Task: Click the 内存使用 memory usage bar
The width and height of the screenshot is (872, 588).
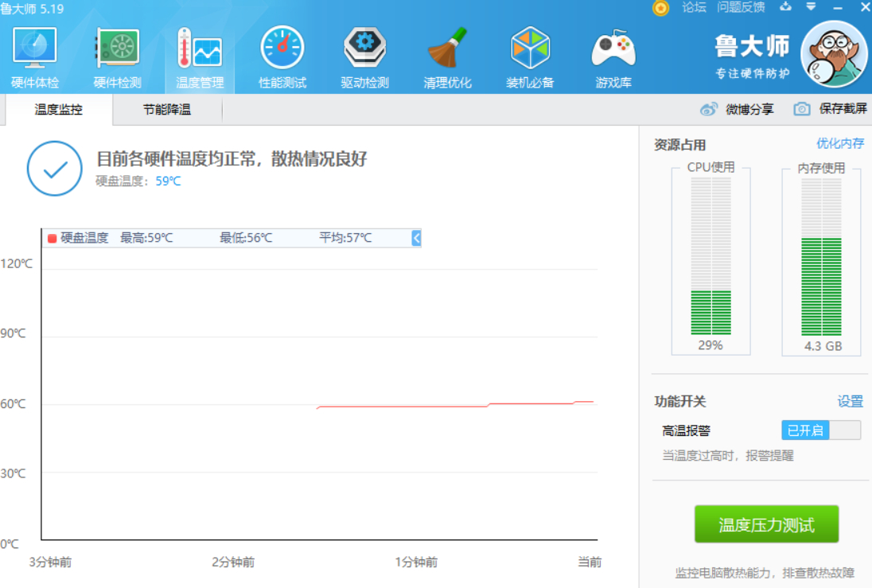Action: (821, 256)
